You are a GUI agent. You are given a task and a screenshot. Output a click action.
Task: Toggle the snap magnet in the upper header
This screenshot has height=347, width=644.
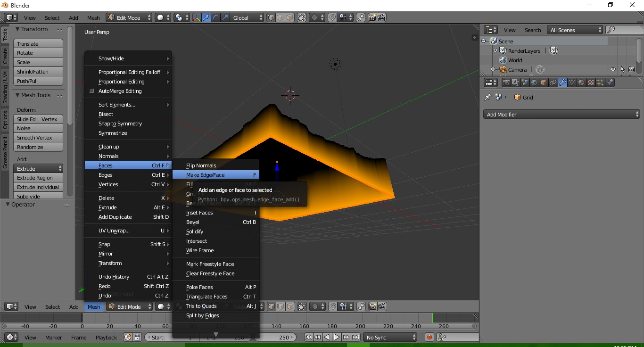click(x=332, y=17)
